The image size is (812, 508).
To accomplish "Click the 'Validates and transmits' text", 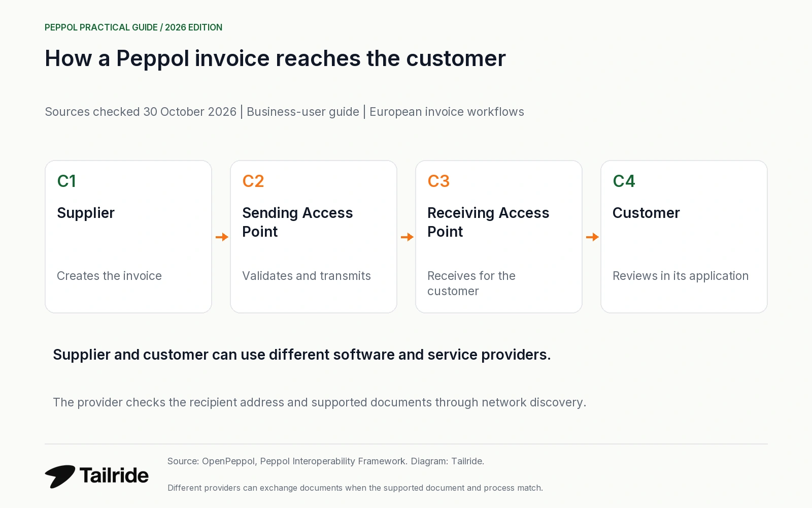I will click(307, 276).
